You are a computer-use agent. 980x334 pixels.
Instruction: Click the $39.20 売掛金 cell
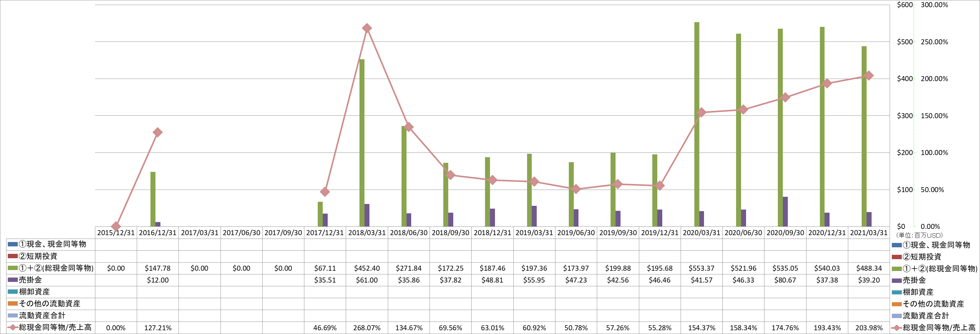click(869, 280)
